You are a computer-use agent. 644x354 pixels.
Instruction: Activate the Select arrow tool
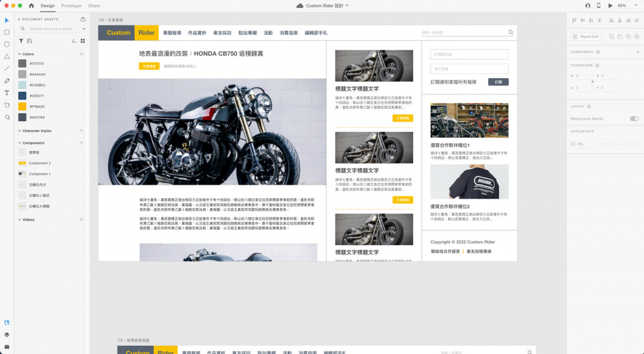7,20
